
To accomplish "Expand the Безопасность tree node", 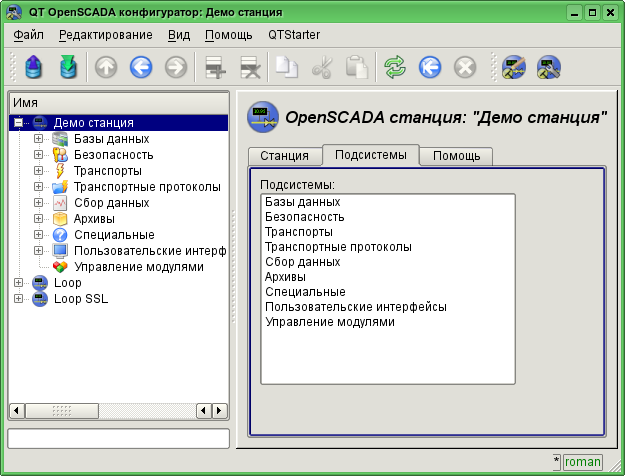I will [x=38, y=154].
